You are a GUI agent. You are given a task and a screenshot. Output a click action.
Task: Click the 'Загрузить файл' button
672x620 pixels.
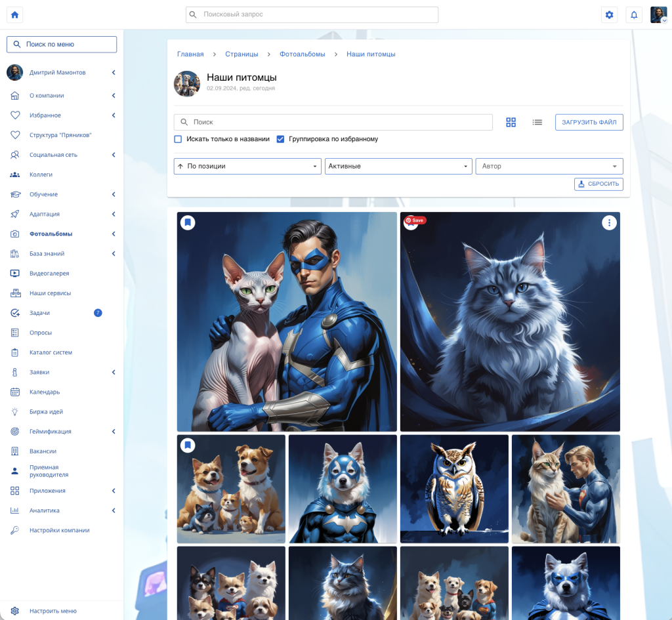[x=589, y=122]
